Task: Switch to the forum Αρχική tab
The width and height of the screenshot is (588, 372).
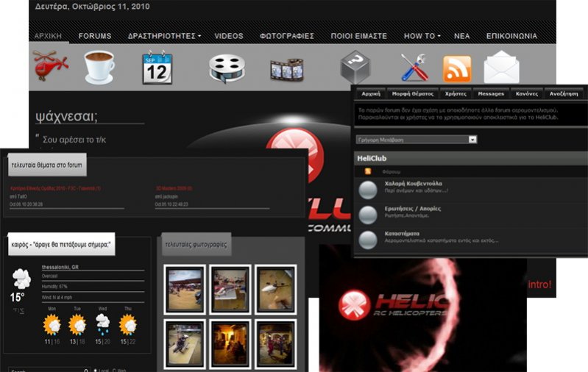Action: point(371,93)
